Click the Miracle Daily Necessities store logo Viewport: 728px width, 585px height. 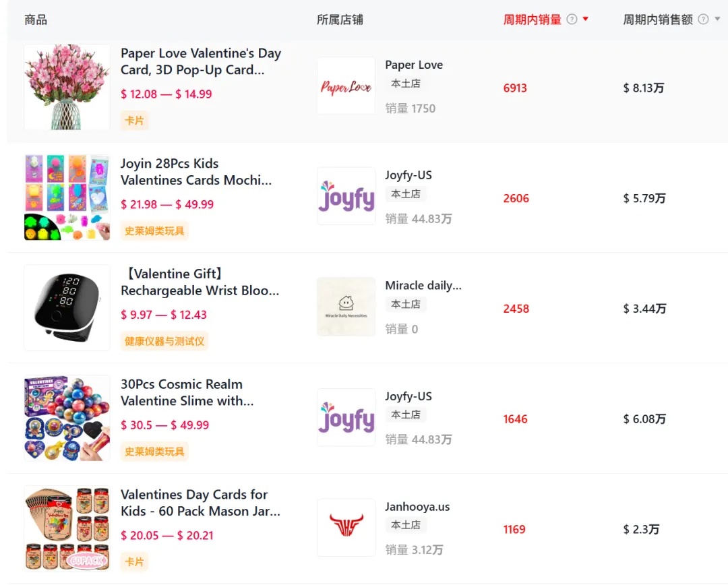[x=346, y=307]
